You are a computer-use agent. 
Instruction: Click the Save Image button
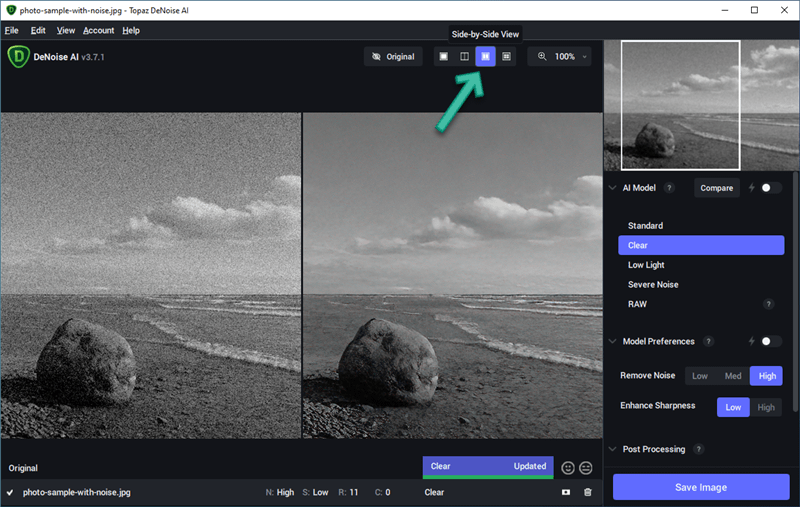click(x=701, y=487)
